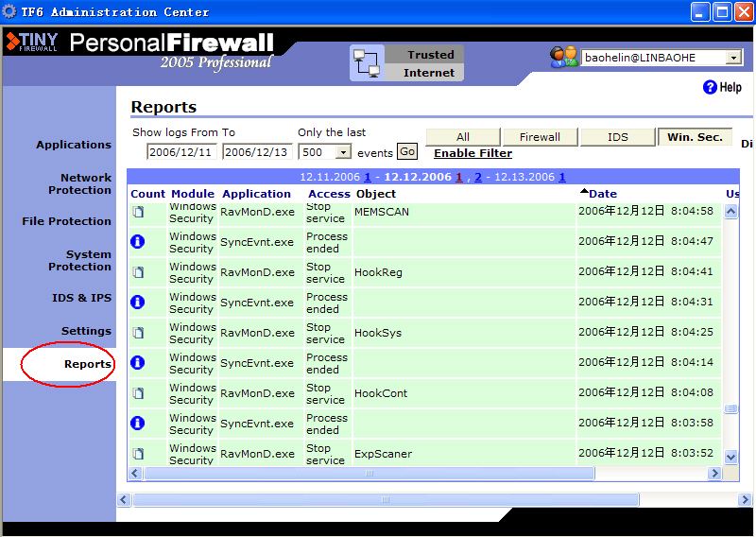The image size is (756, 537).
Task: Sort the log by Date column
Action: [x=603, y=194]
